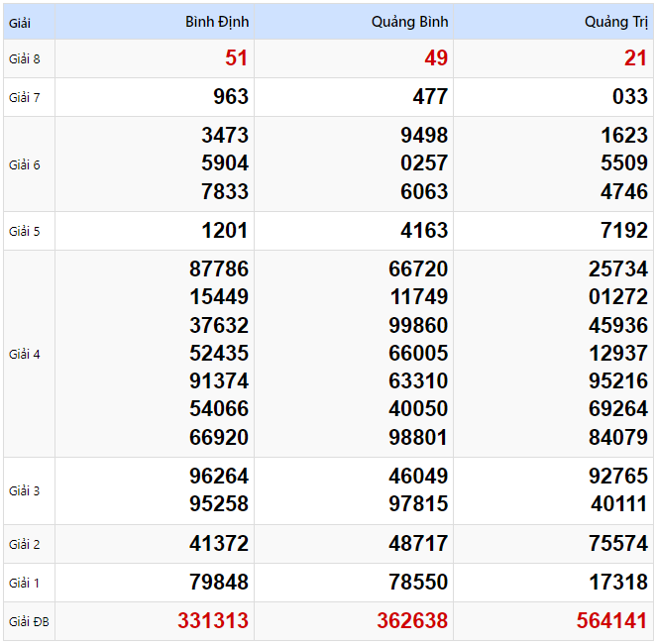Click Quảng Trị special prize 564141
656x644 pixels.
[611, 621]
